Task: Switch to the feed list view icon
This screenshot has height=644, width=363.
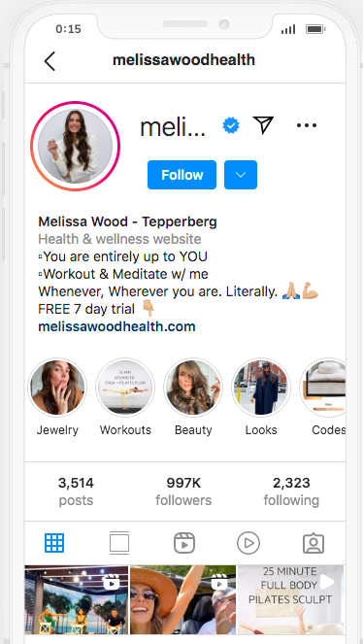Action: point(119,543)
